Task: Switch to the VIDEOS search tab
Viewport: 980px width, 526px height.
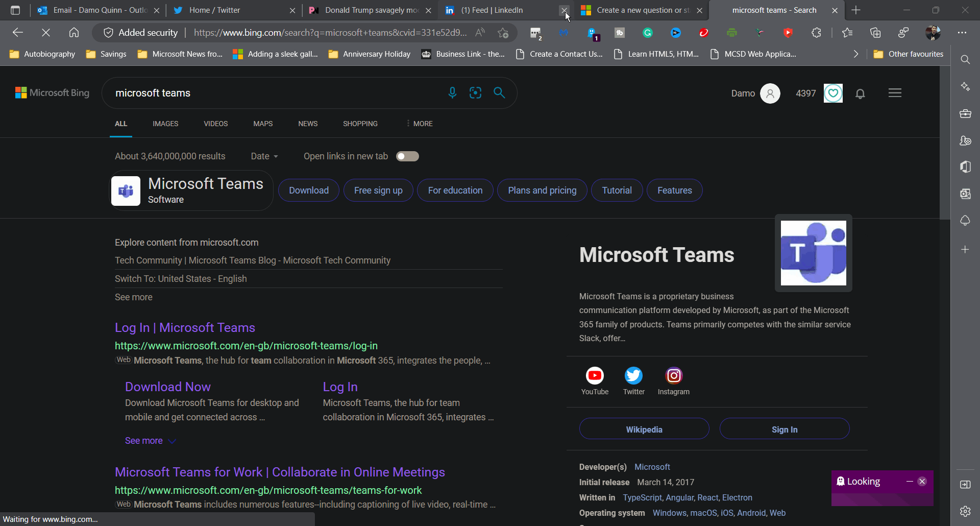Action: [x=216, y=124]
